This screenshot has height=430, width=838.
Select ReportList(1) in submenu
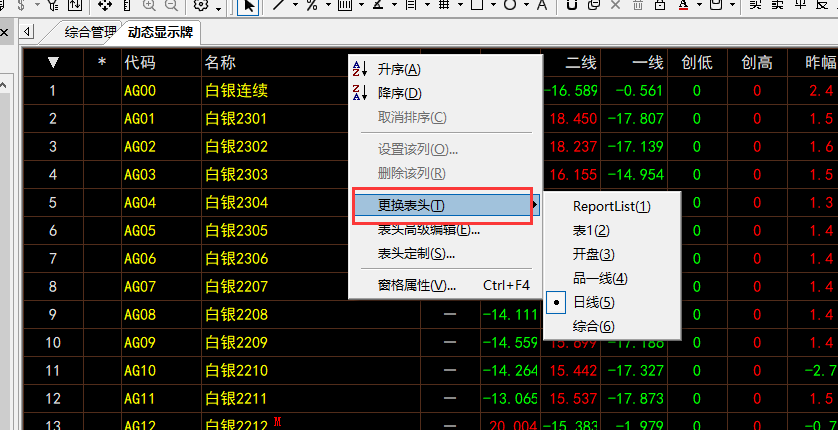611,206
